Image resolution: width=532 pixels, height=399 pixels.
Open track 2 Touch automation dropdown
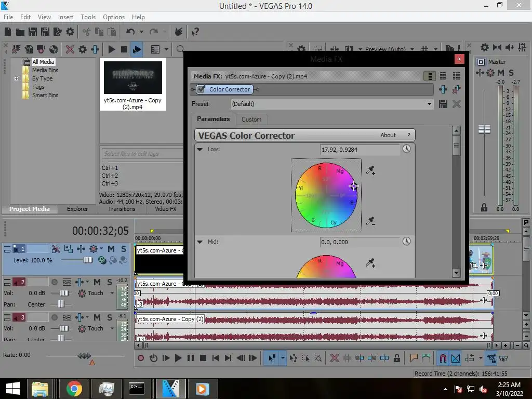click(112, 293)
